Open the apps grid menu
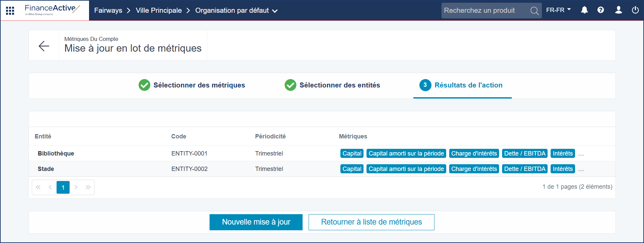The width and height of the screenshot is (644, 243). point(10,11)
